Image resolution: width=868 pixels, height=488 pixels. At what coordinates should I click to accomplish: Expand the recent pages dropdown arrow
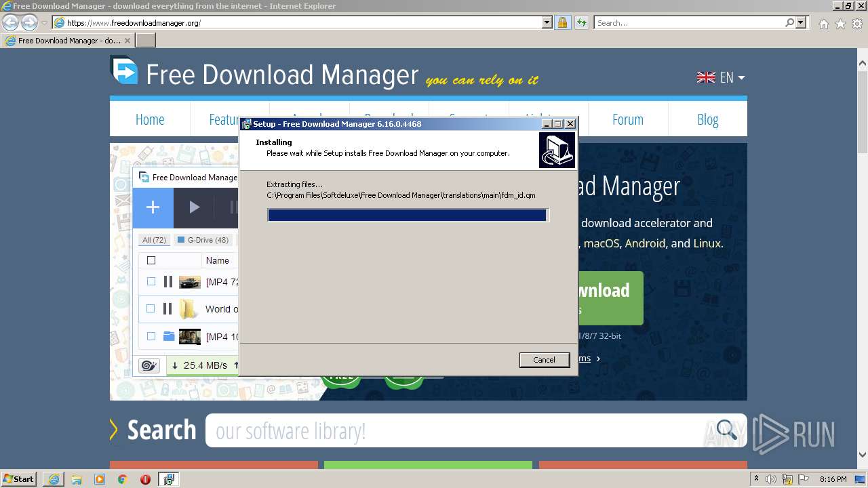click(44, 22)
